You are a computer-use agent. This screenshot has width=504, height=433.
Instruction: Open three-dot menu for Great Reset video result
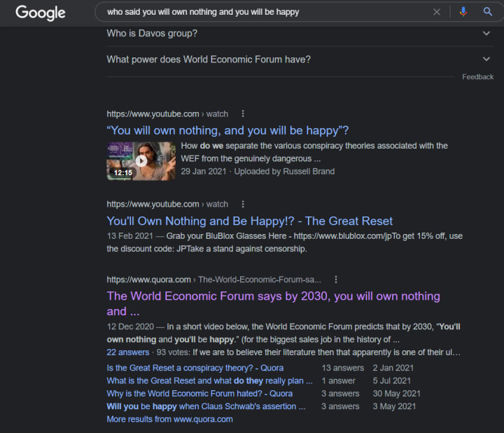pyautogui.click(x=243, y=204)
